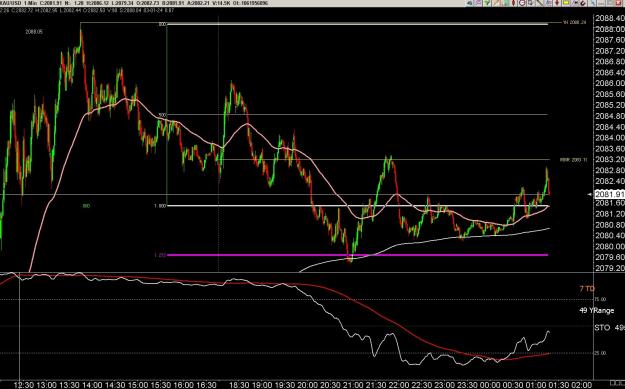Click the 2088.05 high price annotation
Viewport: 625px width, 389px height.
tap(34, 31)
